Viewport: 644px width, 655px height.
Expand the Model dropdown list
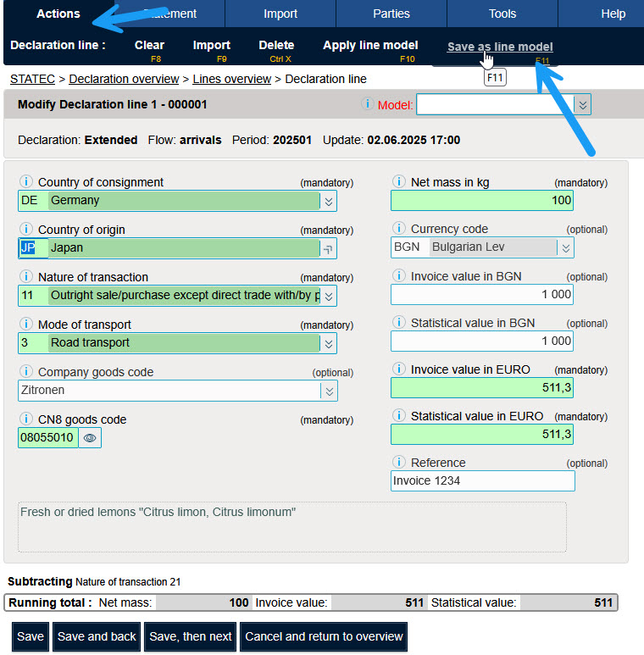click(582, 105)
